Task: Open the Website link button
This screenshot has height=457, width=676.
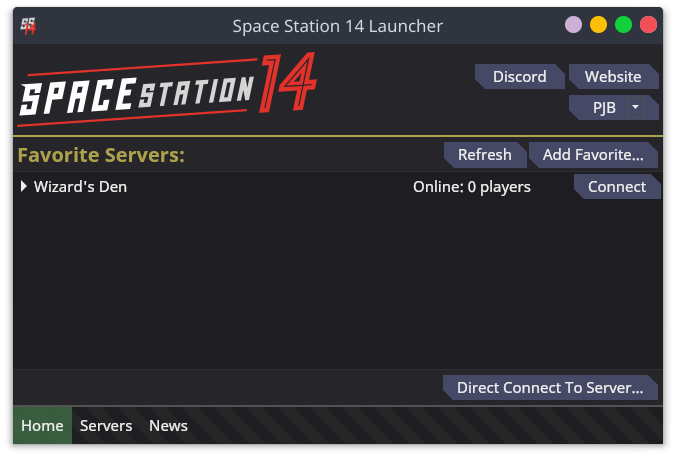Action: [612, 76]
